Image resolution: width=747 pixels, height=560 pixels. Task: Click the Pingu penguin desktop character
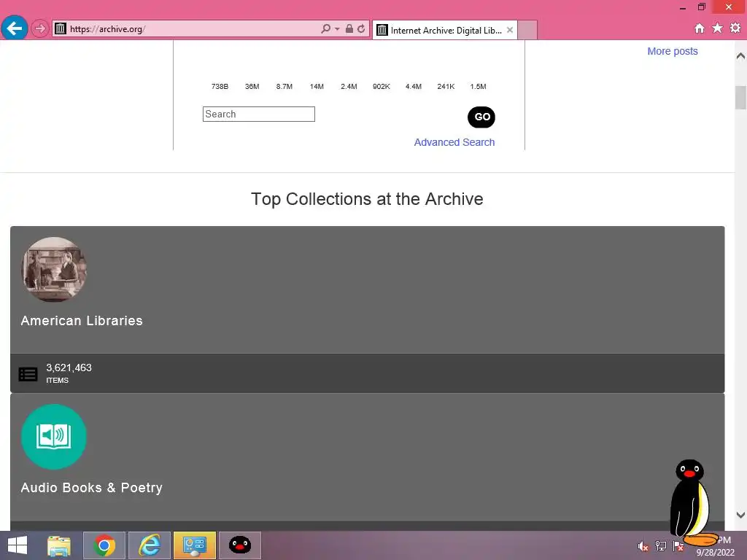point(691,502)
